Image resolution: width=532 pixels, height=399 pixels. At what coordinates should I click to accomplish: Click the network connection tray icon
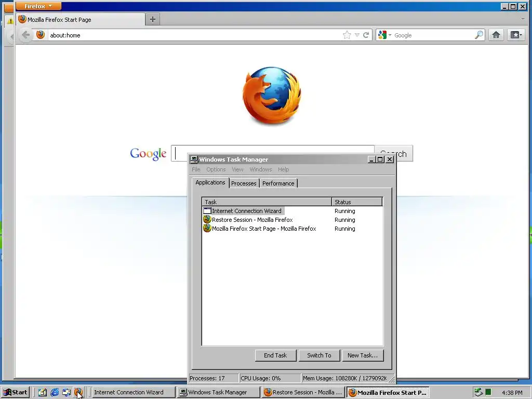tap(478, 392)
